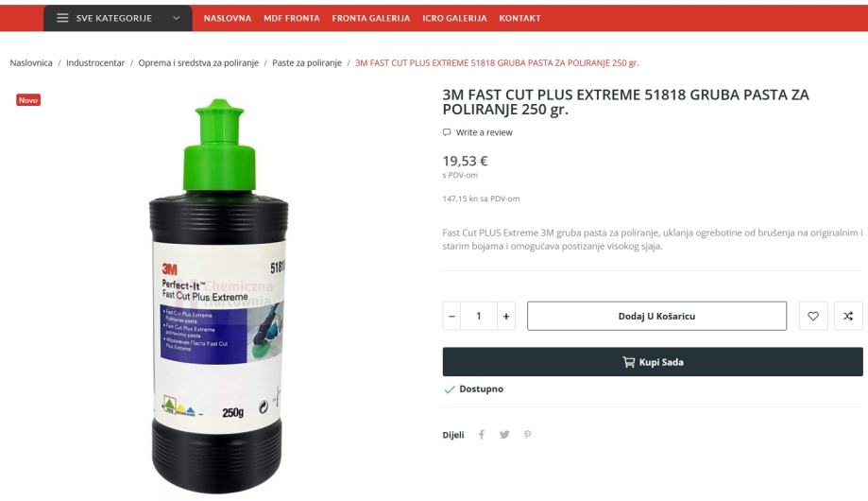Click the quantity input field
Screen dimensions: 868x501
pos(479,316)
